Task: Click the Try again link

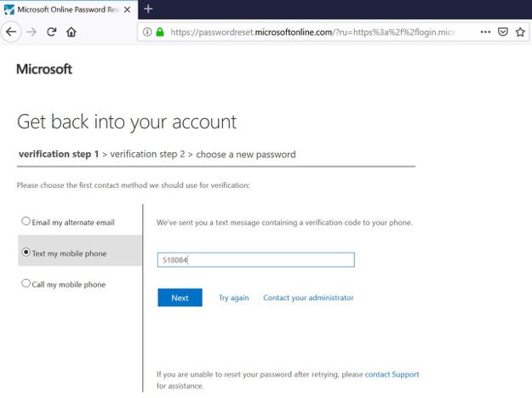Action: [x=234, y=298]
